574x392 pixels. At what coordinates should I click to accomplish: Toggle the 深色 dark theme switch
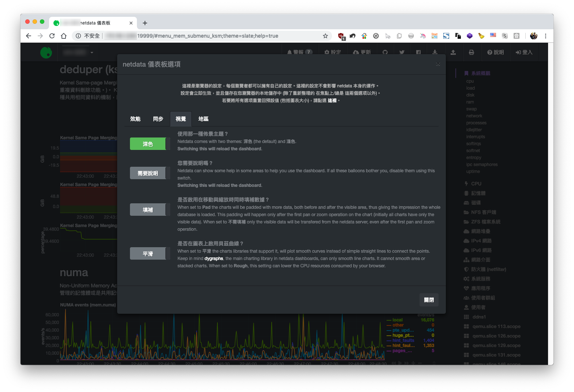point(150,144)
